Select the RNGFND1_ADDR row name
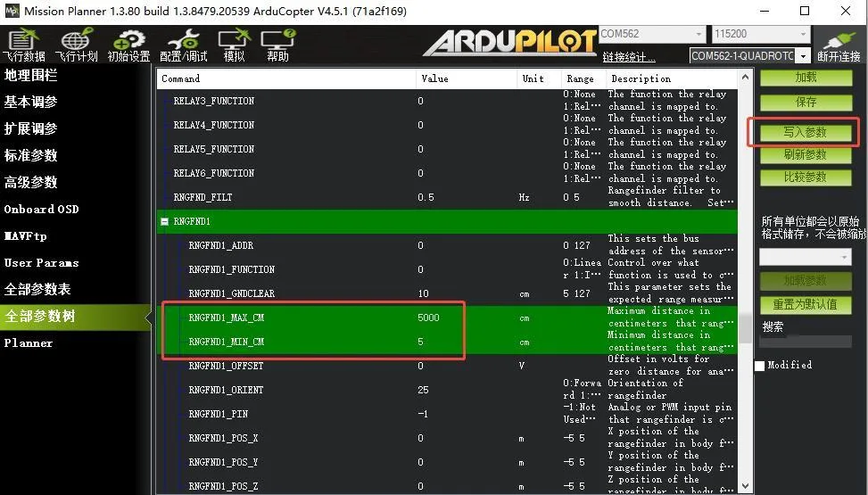Viewport: 868px width, 495px height. (x=221, y=246)
